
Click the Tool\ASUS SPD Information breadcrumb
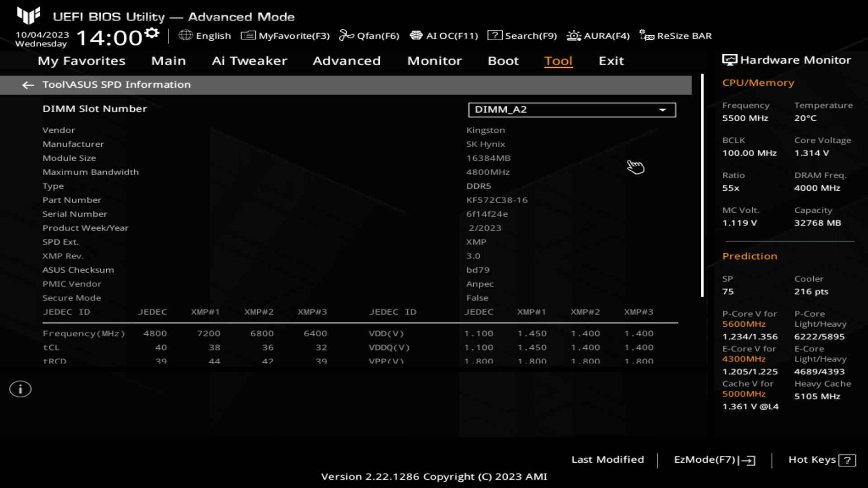(117, 84)
